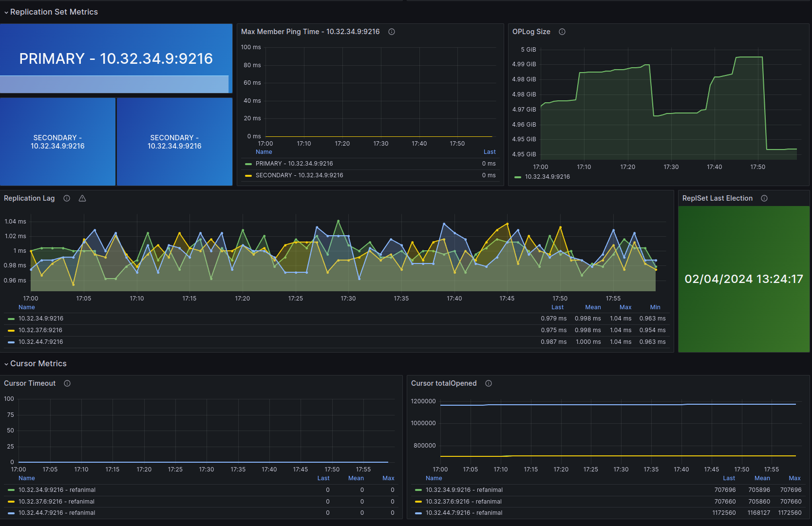Screen dimensions: 812x526
Task: Click info icon next to Max Member Ping Time
Action: tap(392, 32)
